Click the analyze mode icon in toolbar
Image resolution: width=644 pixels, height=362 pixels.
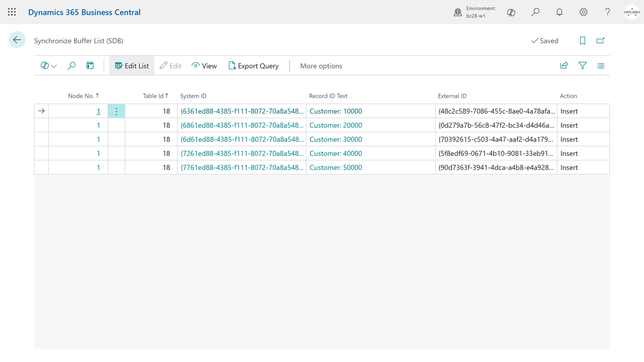click(90, 66)
